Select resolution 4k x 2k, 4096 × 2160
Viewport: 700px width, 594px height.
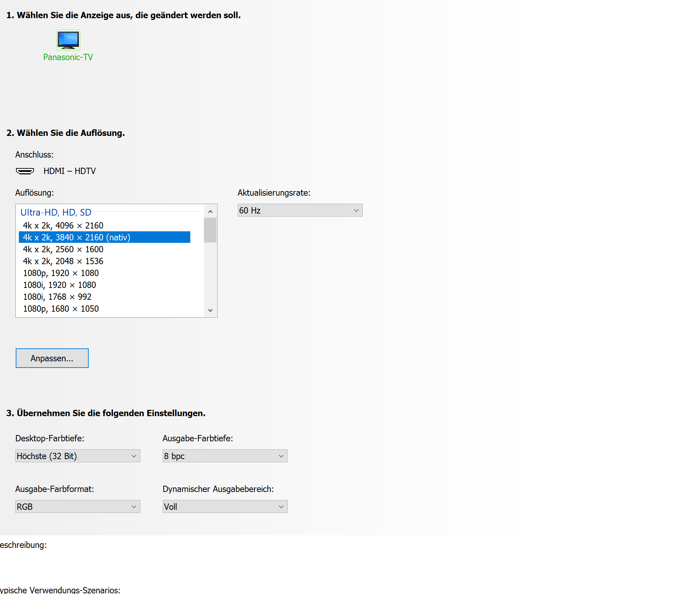[x=63, y=225]
